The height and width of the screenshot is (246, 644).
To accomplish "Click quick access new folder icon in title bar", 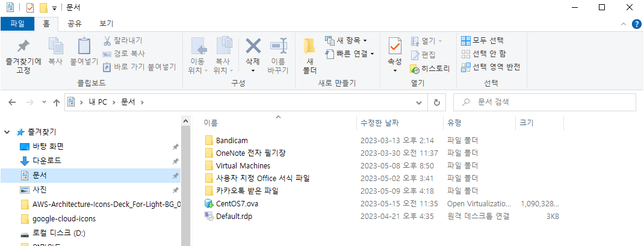I will [43, 8].
